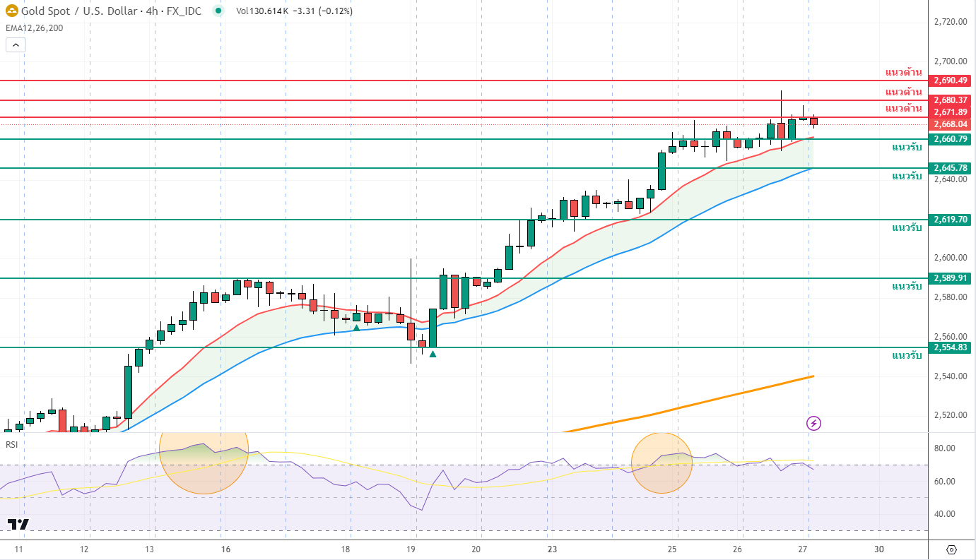
Task: Select the แนวต้าน text beside 2,680.37
Action: [904, 92]
